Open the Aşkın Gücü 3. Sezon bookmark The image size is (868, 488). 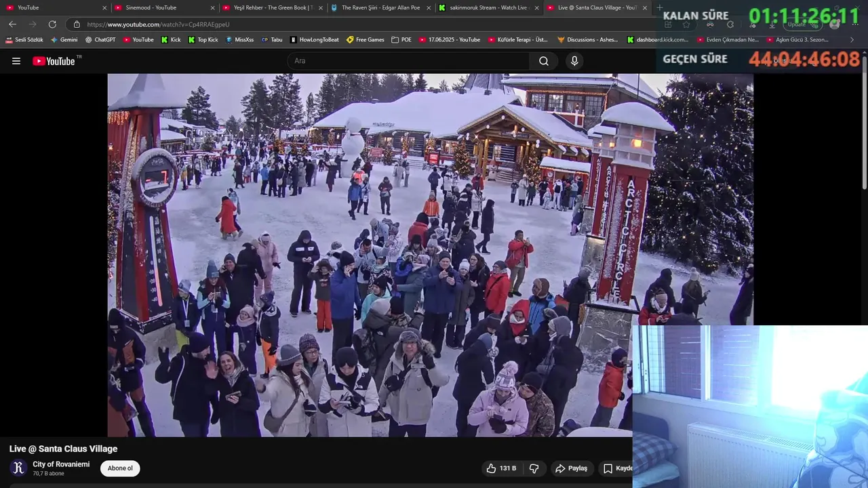797,40
